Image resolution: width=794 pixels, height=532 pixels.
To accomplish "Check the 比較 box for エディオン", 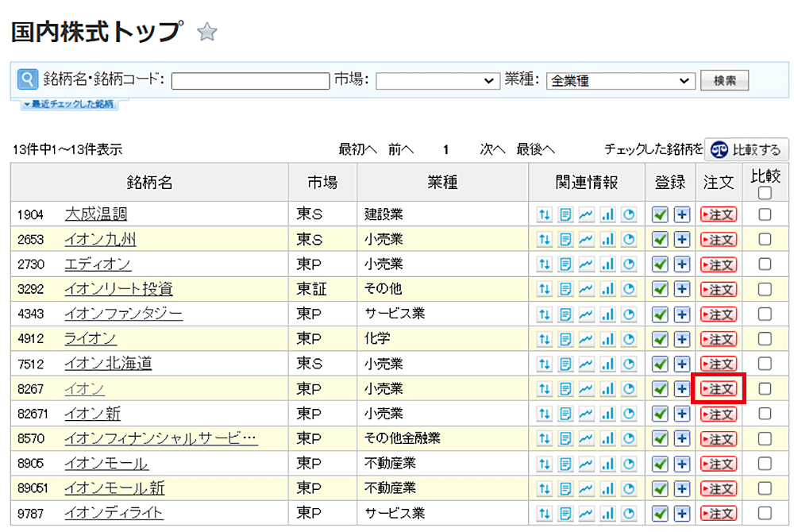I will [765, 264].
